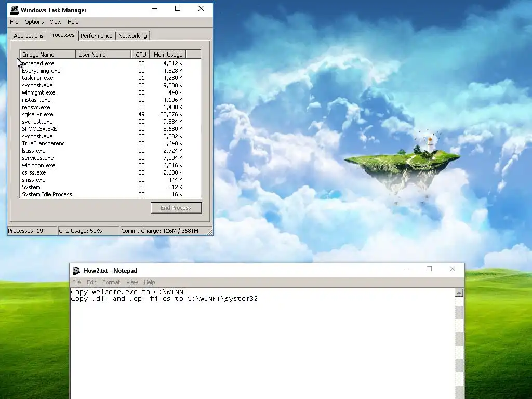Sort processes by Mem Usage column
Screen dimensions: 532x399
[x=168, y=54]
